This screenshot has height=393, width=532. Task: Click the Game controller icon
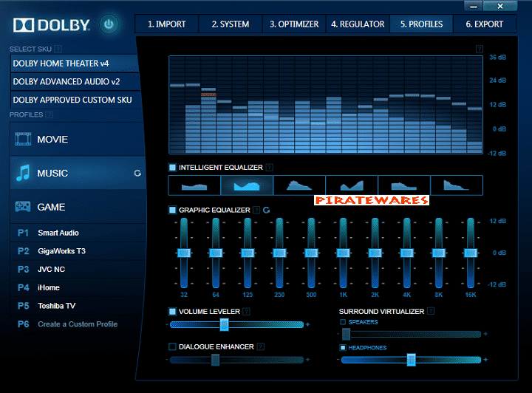tap(23, 207)
